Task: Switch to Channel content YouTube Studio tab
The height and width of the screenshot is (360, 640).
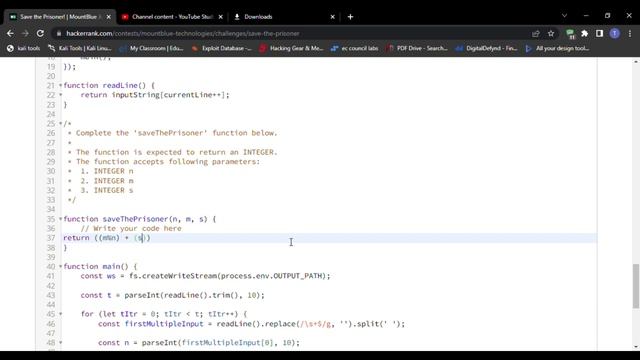Action: coord(172,17)
